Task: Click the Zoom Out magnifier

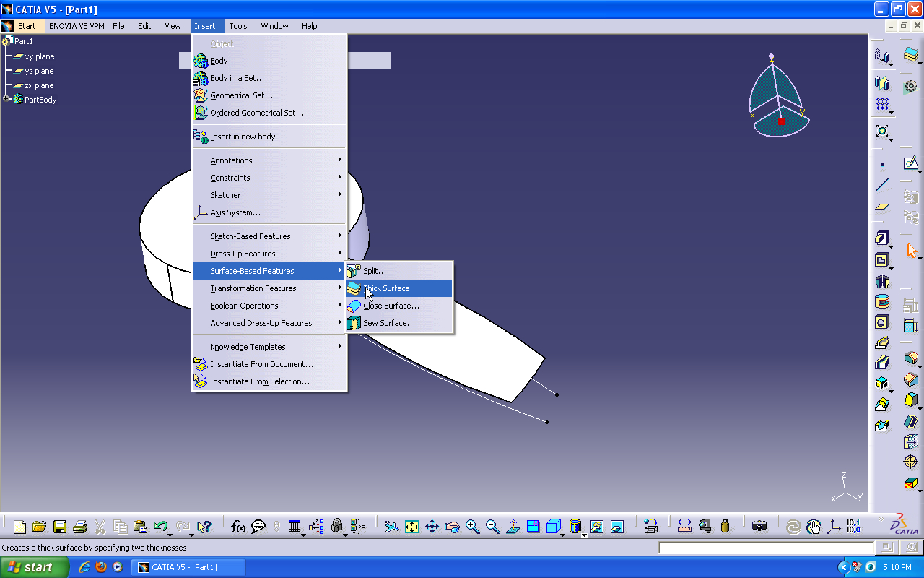Action: 492,527
